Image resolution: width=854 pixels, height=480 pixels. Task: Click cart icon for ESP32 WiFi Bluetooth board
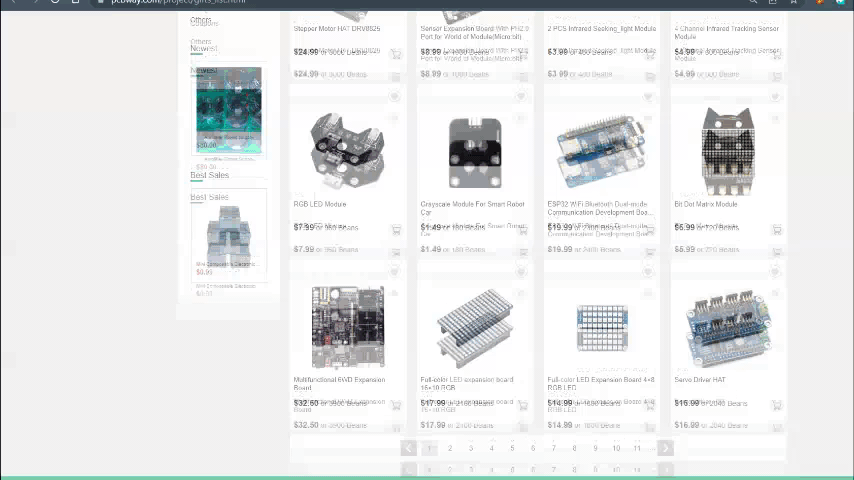pos(650,229)
